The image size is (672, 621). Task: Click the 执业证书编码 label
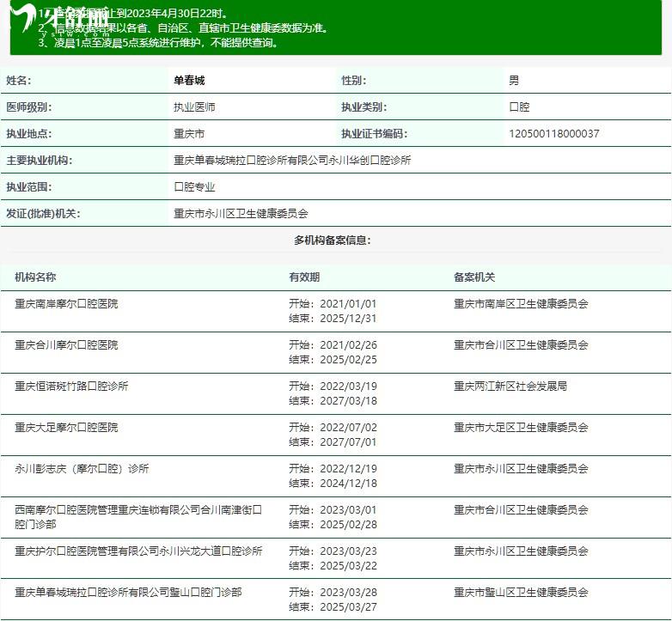click(x=374, y=134)
